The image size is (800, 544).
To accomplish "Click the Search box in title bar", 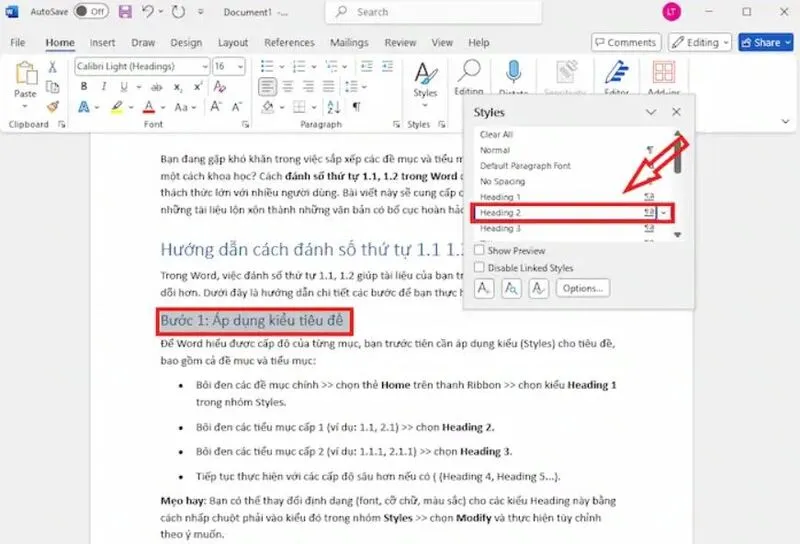I will coord(433,12).
